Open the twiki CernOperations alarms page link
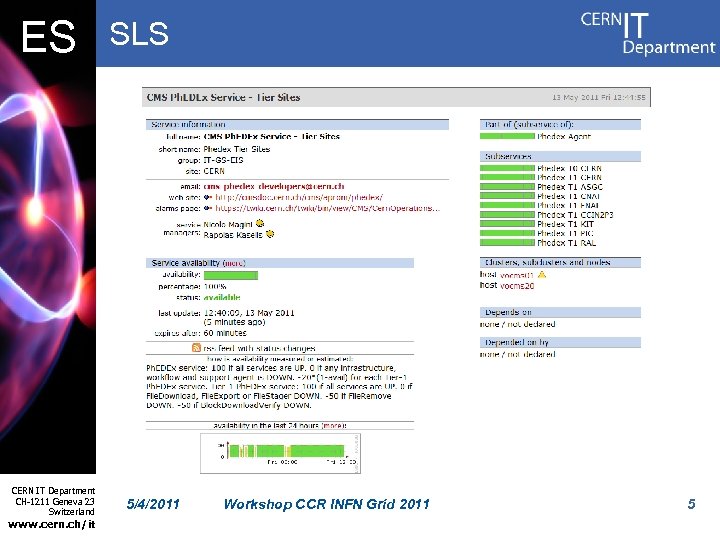This screenshot has height=540, width=720. tap(327, 208)
